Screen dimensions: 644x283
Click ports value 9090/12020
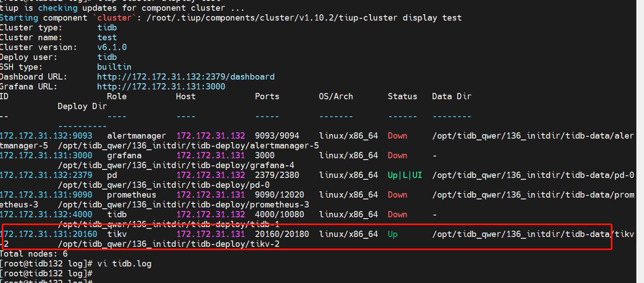(279, 195)
